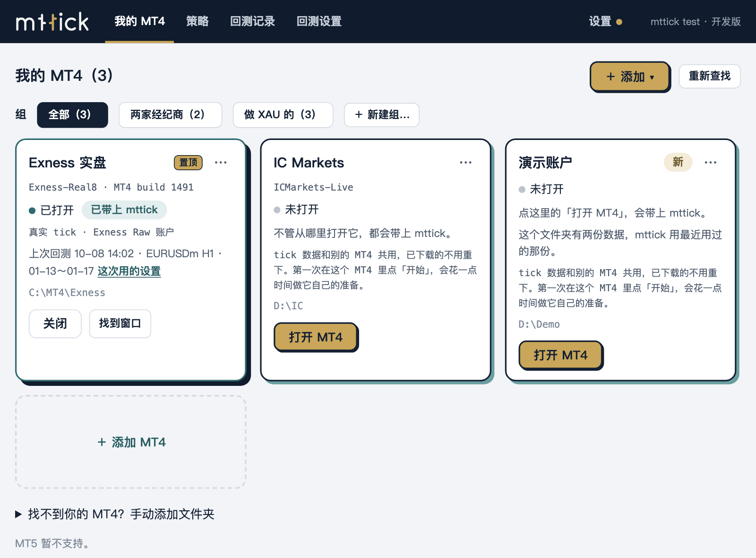Image resolution: width=756 pixels, height=558 pixels.
Task: Click the 已带上 mttick status pill
Action: (124, 210)
